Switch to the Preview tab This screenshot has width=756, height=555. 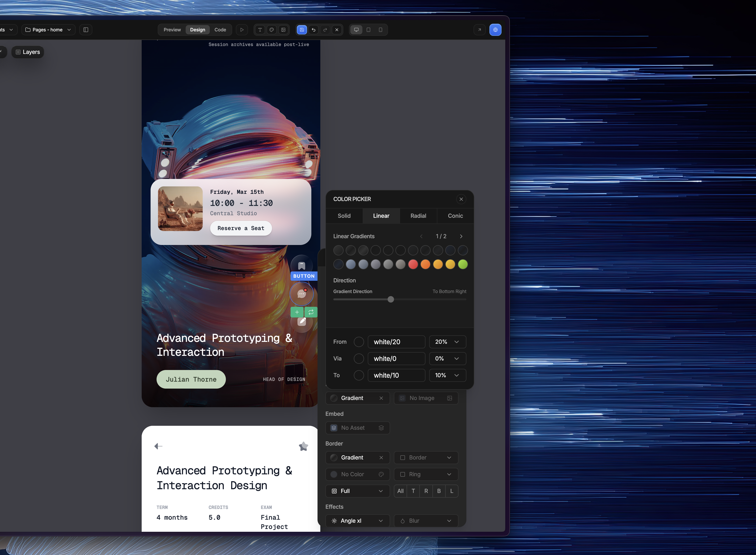click(x=172, y=30)
